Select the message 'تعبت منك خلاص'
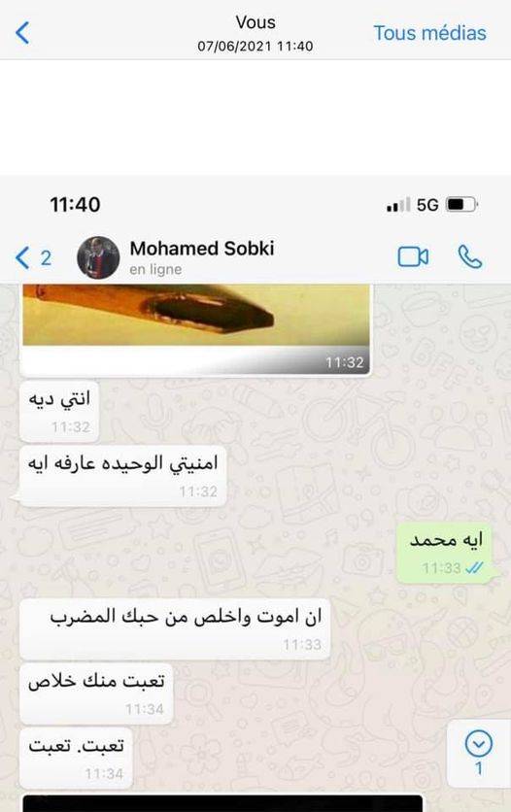This screenshot has width=511, height=812. [96, 694]
